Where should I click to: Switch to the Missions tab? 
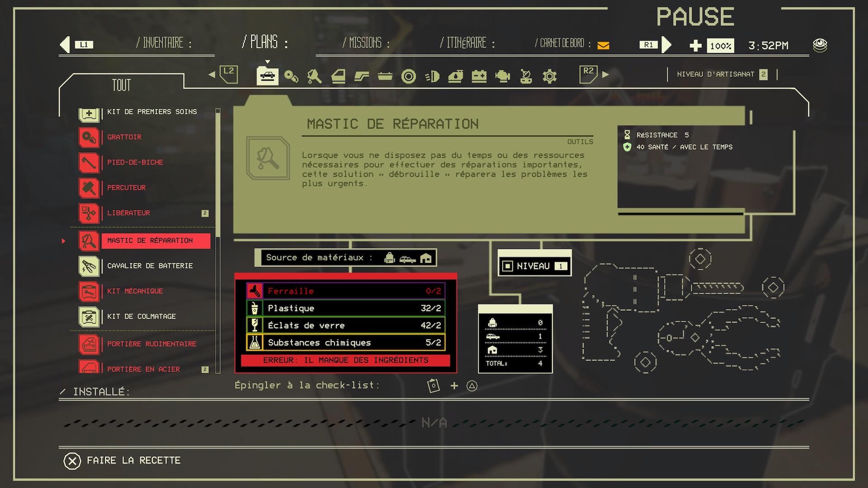pos(366,43)
